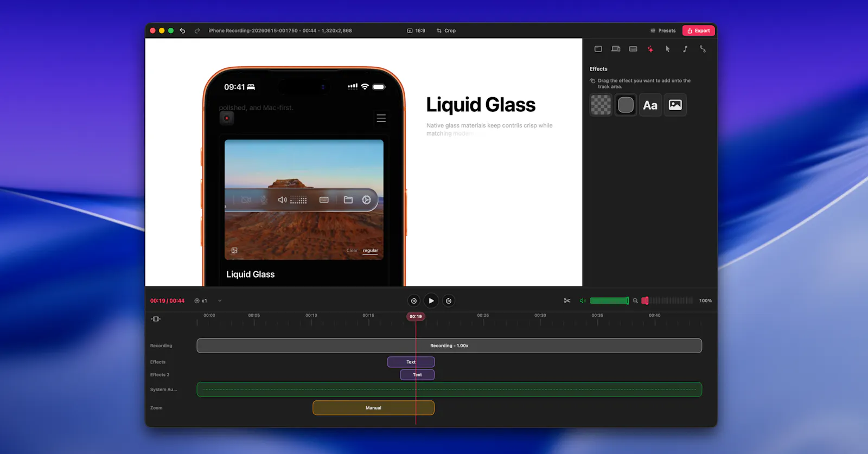This screenshot has width=868, height=454.
Task: Skip forward with the forward button
Action: (449, 300)
